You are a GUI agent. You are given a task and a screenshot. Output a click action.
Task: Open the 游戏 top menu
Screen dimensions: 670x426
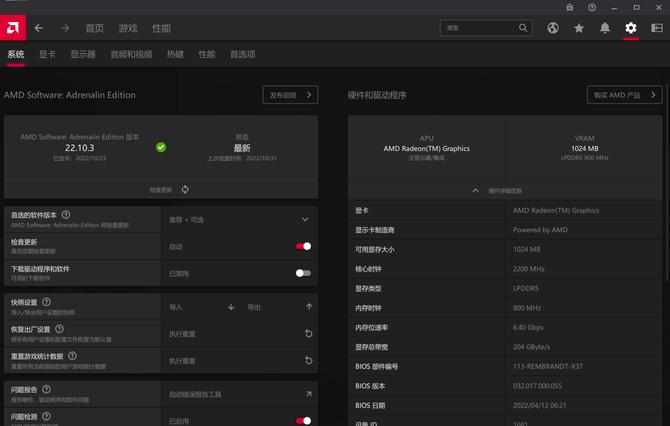tap(128, 28)
